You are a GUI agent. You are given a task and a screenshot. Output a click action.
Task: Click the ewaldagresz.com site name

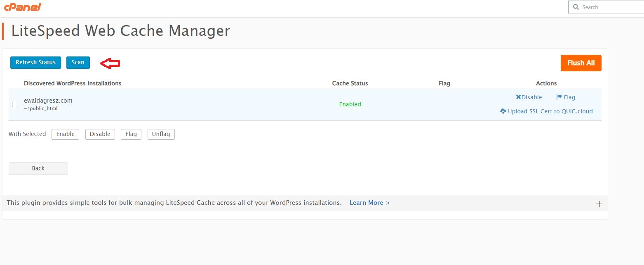tap(48, 101)
